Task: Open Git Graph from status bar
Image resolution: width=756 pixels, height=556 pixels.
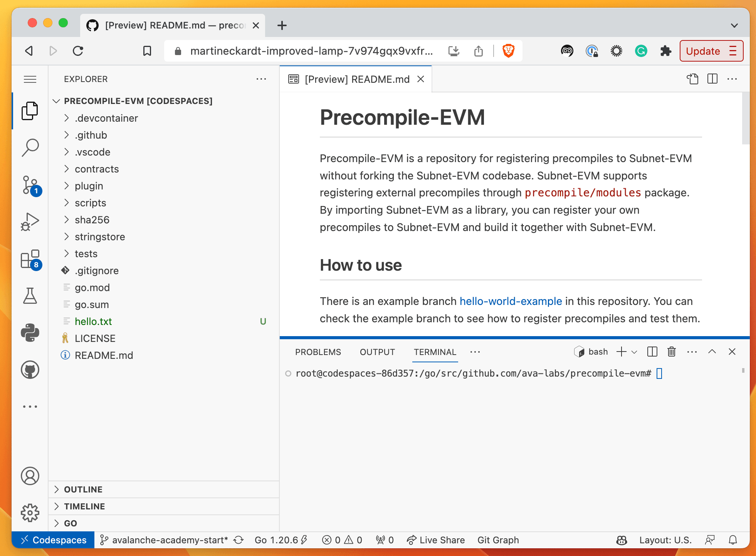Action: (498, 540)
